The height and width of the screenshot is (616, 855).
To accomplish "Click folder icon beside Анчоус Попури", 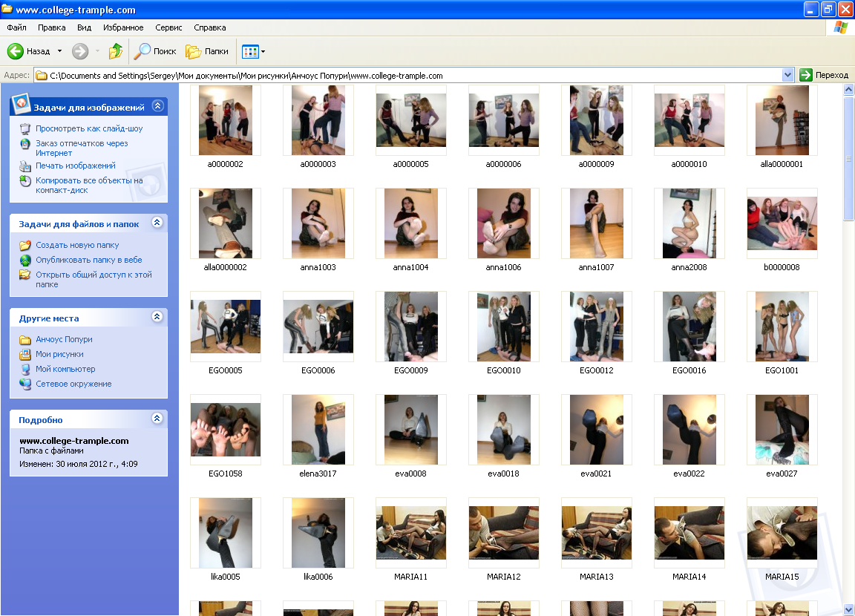I will pos(25,340).
